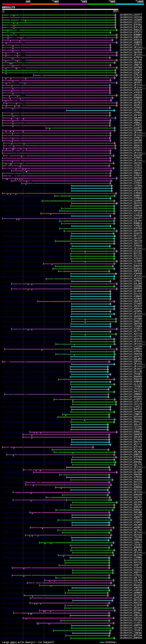The height and width of the screenshot is (644, 146).
Task: Click the UniRef100_Q3HW33 label
Action: [131, 70]
